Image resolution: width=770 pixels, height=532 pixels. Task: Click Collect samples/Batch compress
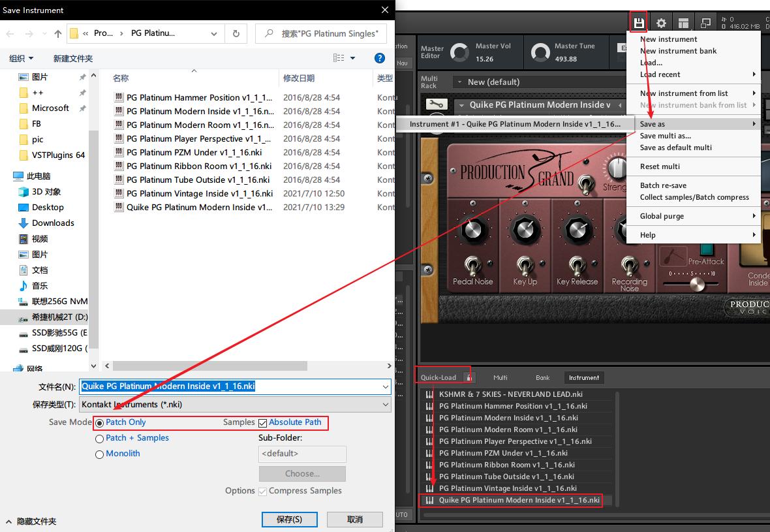(x=694, y=197)
